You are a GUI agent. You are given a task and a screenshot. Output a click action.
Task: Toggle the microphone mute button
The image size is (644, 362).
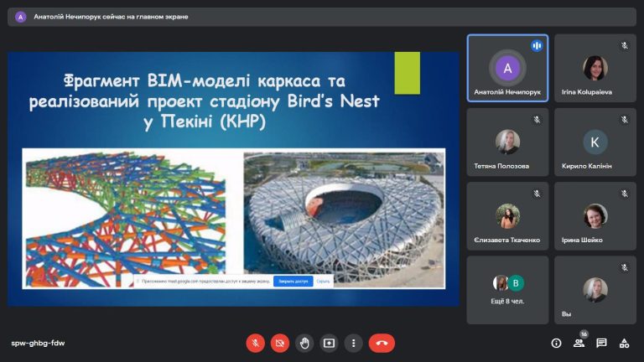[255, 343]
